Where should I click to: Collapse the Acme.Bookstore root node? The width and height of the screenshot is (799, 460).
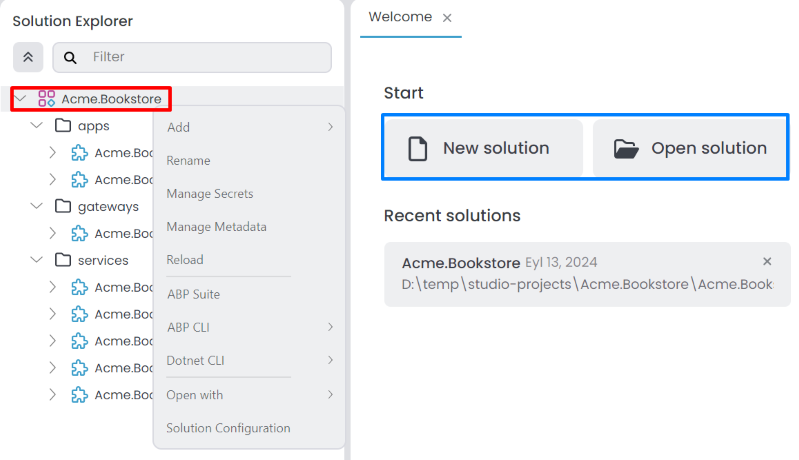(20, 98)
